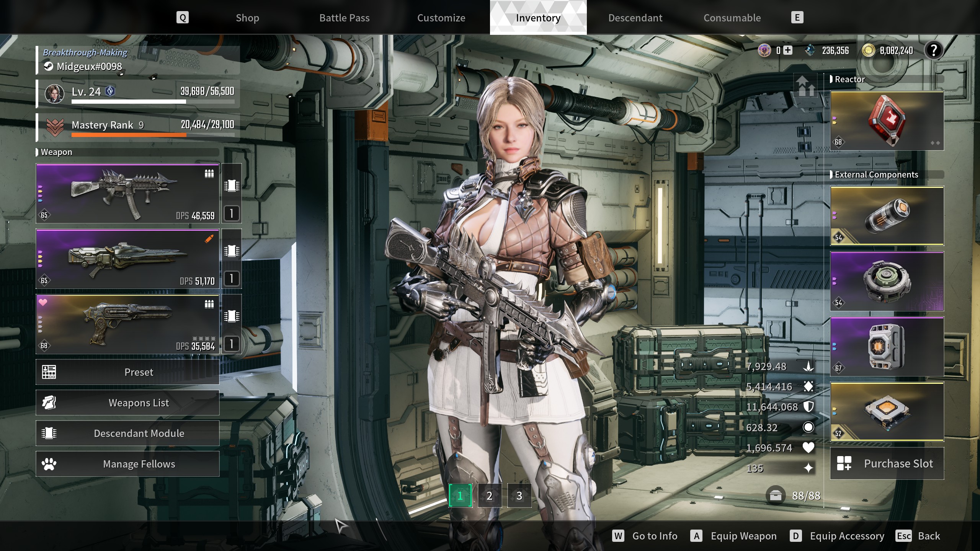Select the level 54 round sensor component
This screenshot has width=980, height=551.
887,281
